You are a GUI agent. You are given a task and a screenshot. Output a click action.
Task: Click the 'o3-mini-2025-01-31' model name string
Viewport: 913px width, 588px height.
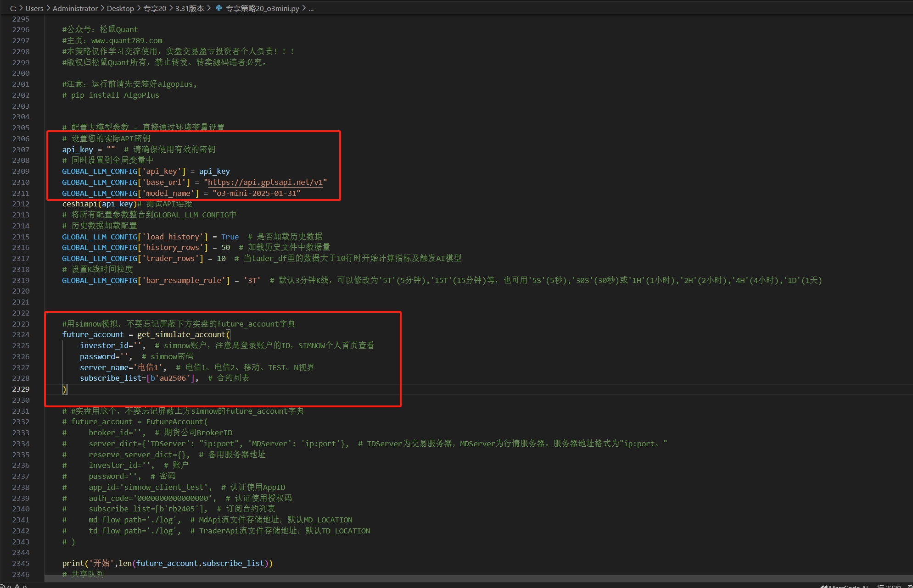pyautogui.click(x=256, y=193)
